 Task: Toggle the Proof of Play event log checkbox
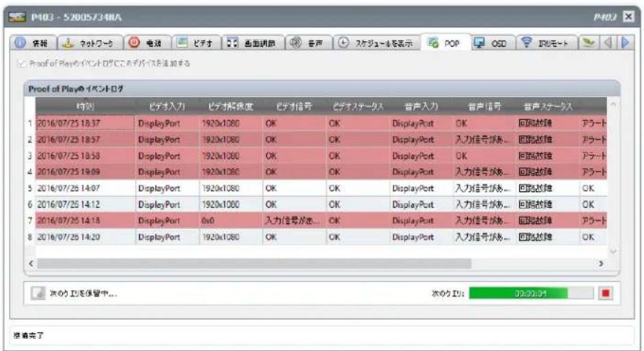click(x=21, y=63)
